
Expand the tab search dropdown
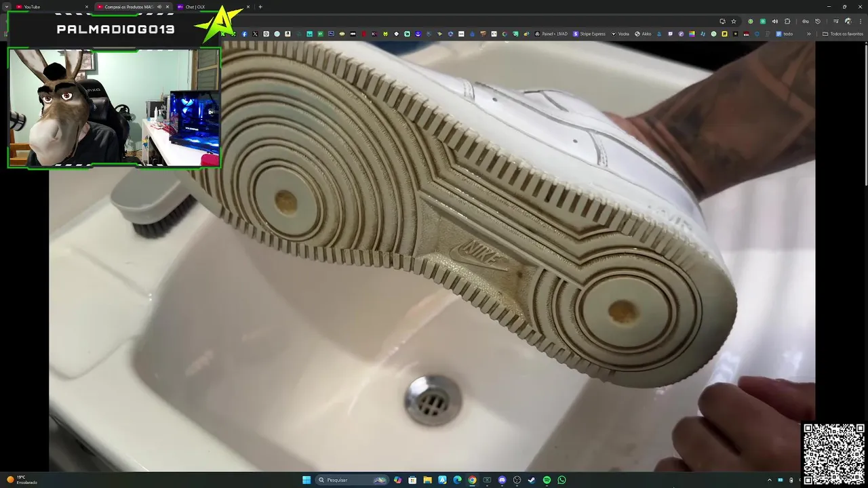click(7, 7)
